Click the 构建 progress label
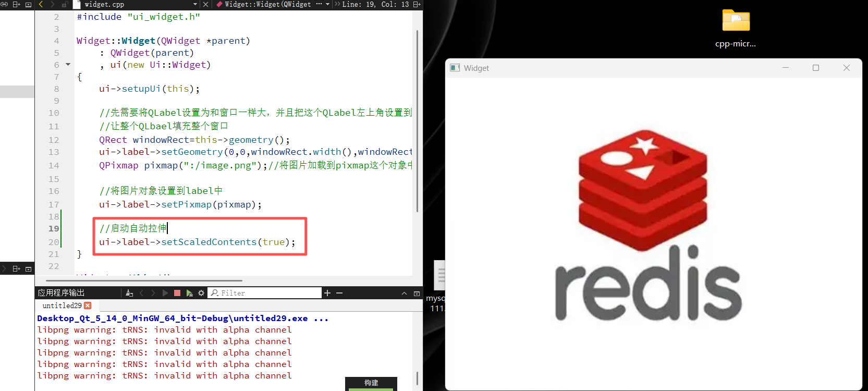This screenshot has width=868, height=391. [371, 383]
